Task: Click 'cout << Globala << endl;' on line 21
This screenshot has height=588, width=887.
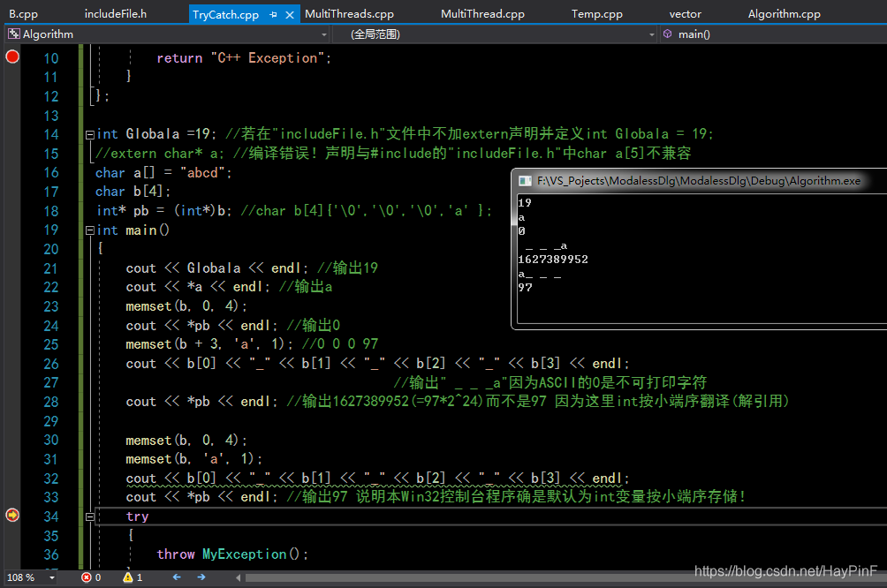Action: [217, 268]
